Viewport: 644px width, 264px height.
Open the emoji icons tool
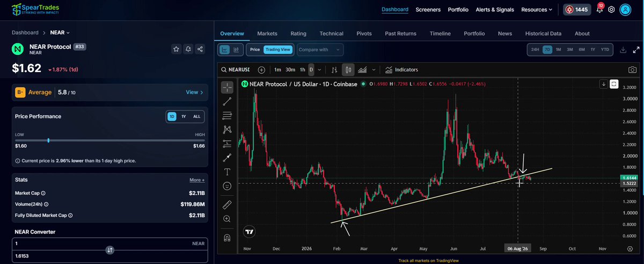coord(228,185)
